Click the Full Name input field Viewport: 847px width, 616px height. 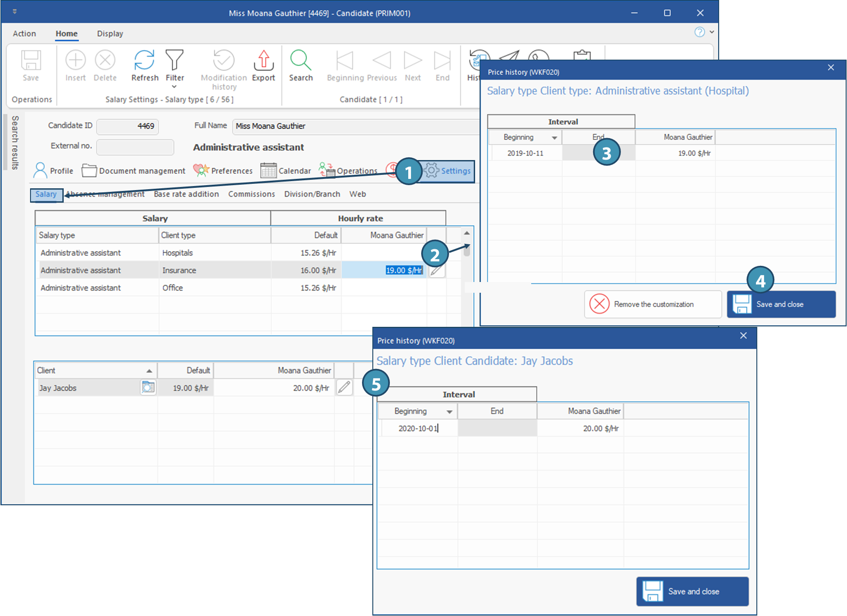tap(354, 126)
